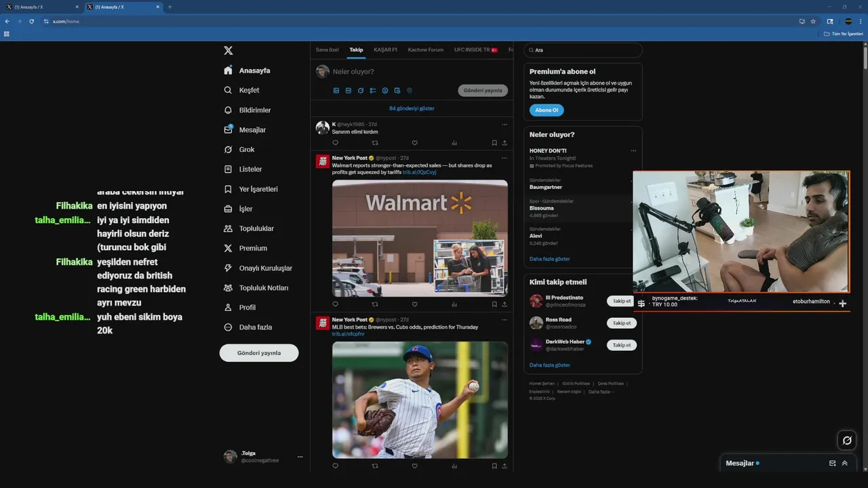The height and width of the screenshot is (488, 868).
Task: Open Anasayfa home in the sidebar
Action: (247, 70)
